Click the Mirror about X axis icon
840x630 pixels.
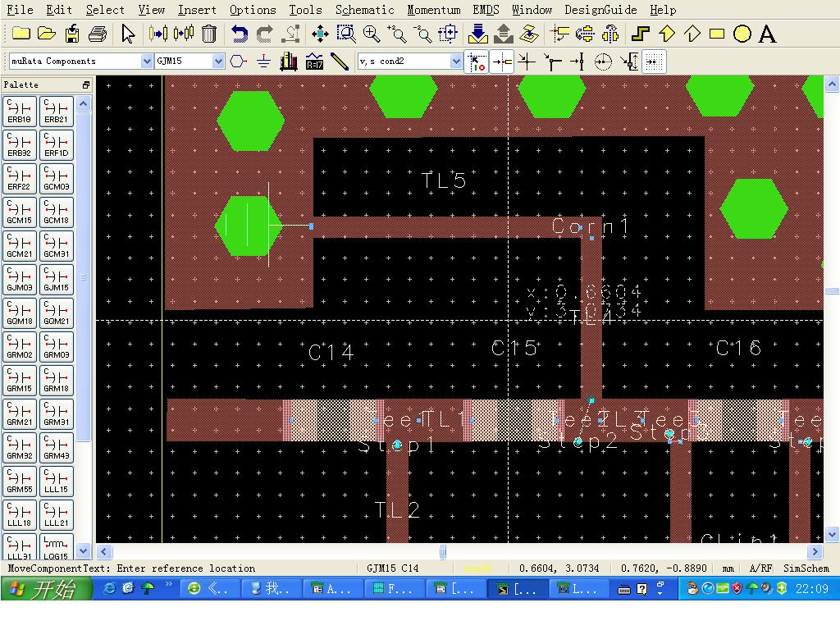tap(584, 34)
